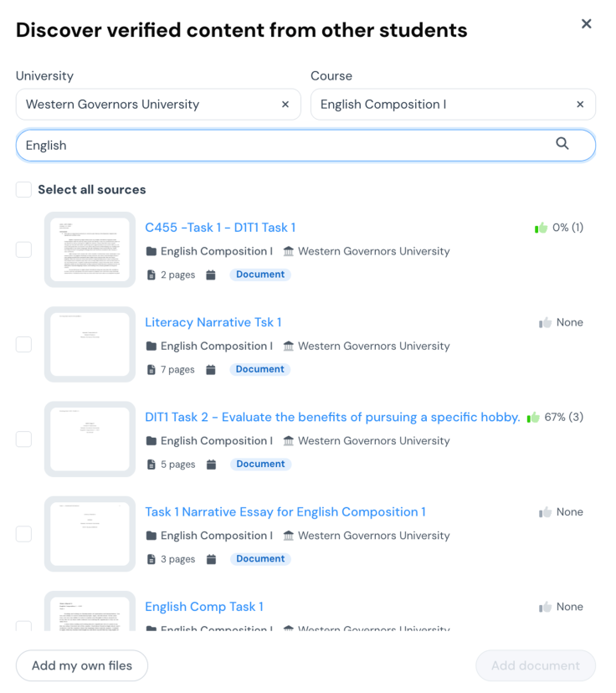This screenshot has height=693, width=616.
Task: Select the DIT1 Task 2 document checkbox
Action: (24, 439)
